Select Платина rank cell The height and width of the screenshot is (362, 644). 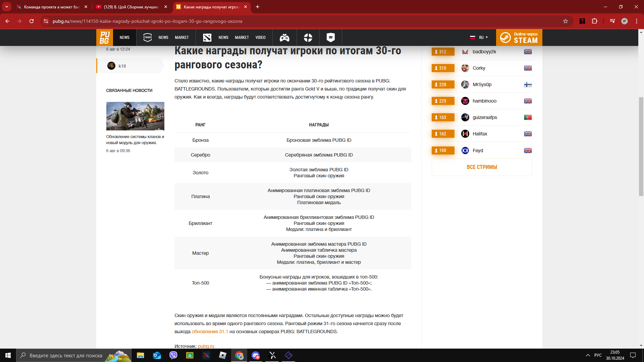(201, 196)
